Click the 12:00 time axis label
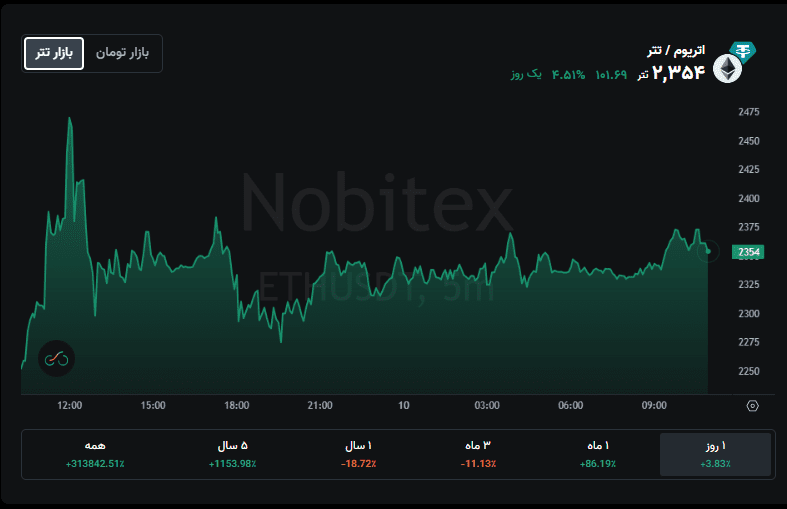This screenshot has width=787, height=509. (70, 405)
